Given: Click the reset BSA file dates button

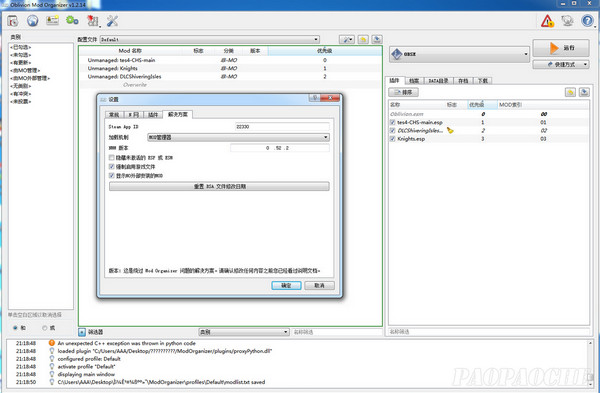Looking at the screenshot, I should pyautogui.click(x=219, y=186).
